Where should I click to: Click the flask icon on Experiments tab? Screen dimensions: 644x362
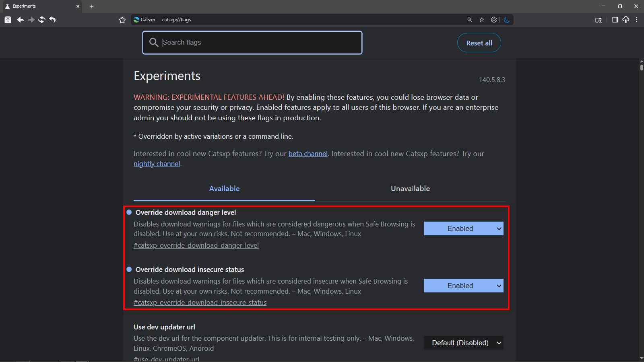(7, 6)
